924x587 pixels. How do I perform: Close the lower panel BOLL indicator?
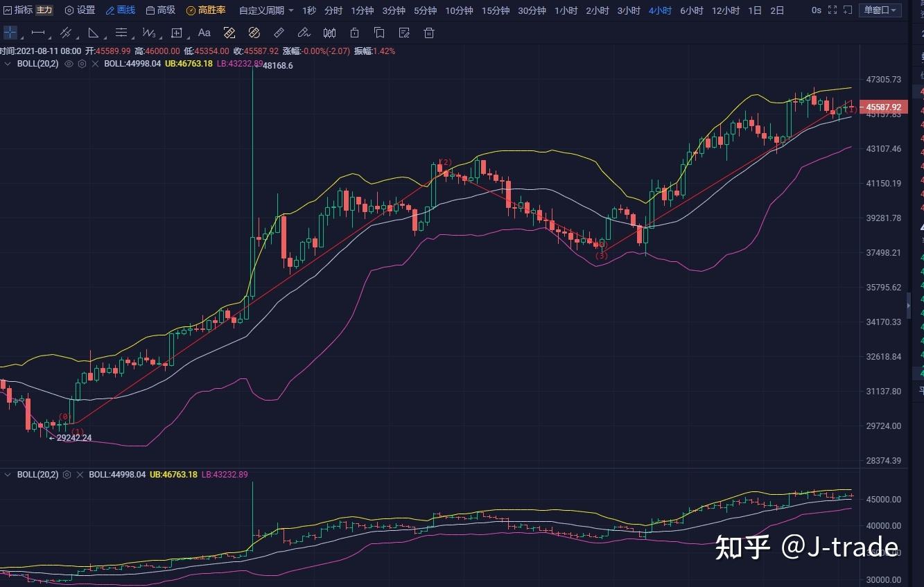(80, 475)
